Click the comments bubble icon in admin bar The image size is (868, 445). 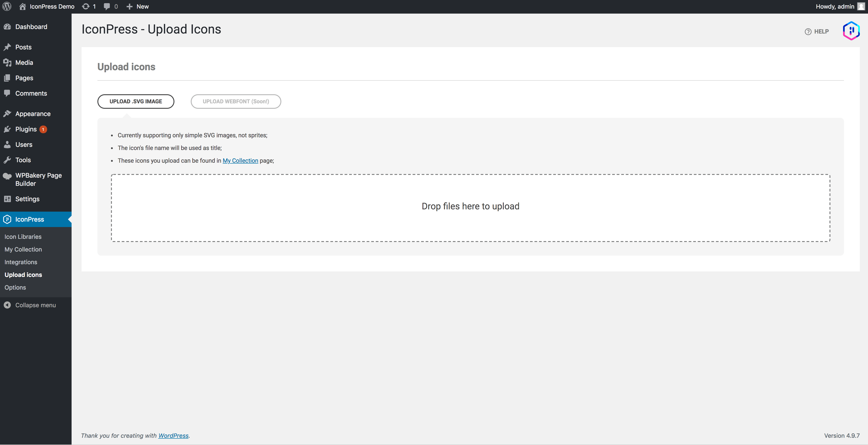(x=107, y=6)
